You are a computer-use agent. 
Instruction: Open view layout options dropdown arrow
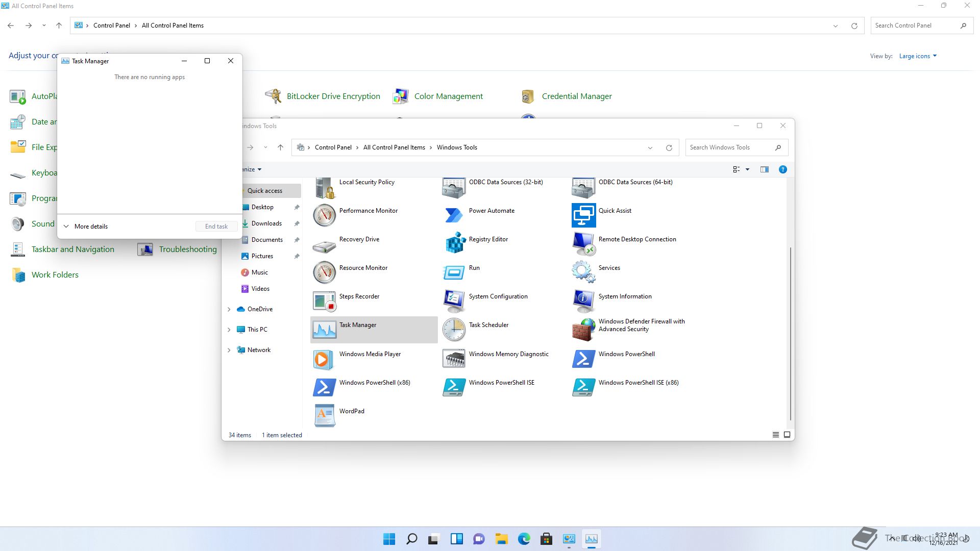747,169
